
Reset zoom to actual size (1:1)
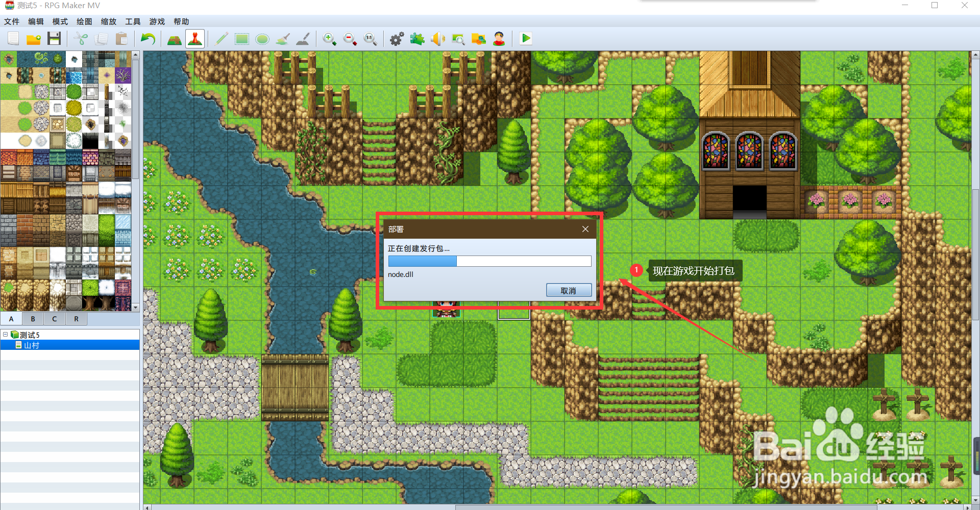coord(371,39)
